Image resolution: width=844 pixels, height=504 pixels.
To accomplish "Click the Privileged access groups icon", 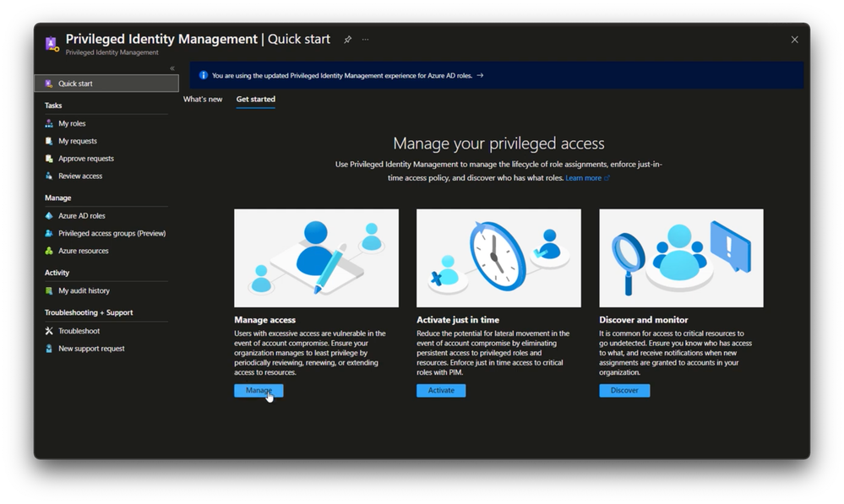I will [x=49, y=234].
